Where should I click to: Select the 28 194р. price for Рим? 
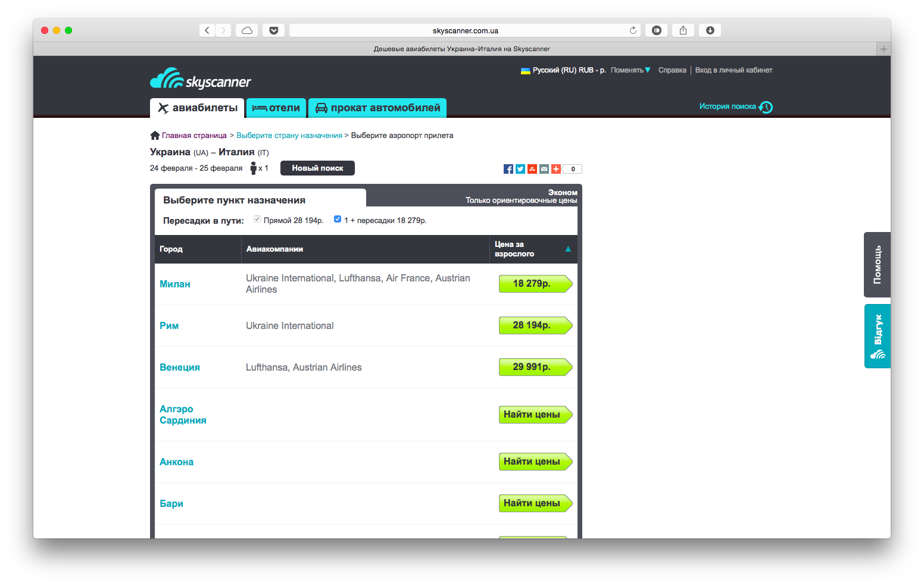click(x=535, y=325)
